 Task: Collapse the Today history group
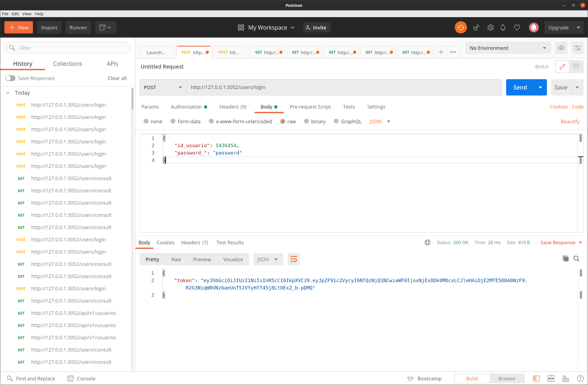(8, 93)
